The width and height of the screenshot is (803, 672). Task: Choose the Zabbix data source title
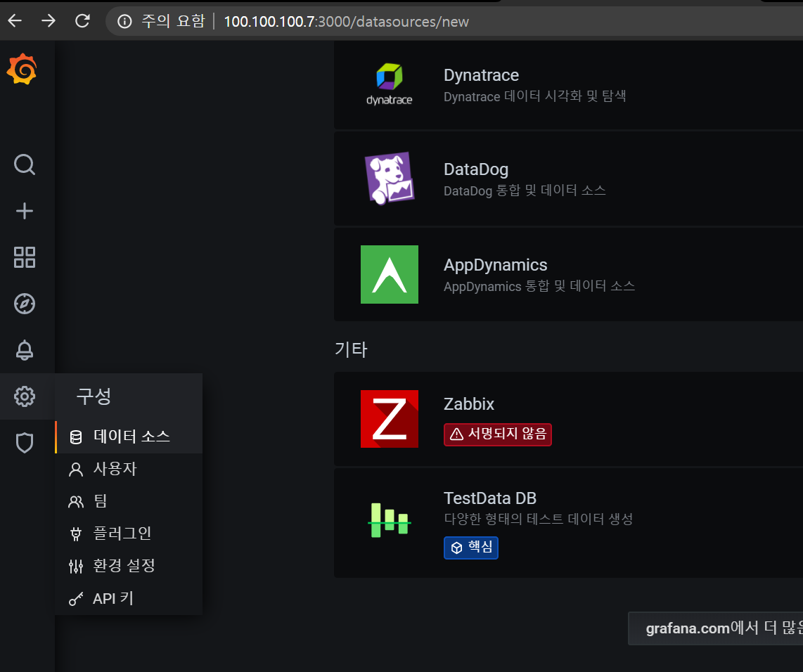point(468,404)
